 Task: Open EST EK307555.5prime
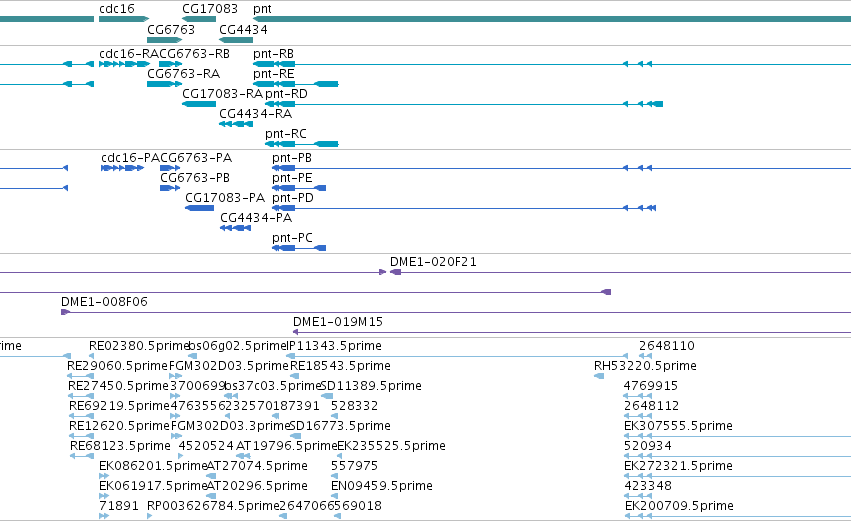point(678,427)
